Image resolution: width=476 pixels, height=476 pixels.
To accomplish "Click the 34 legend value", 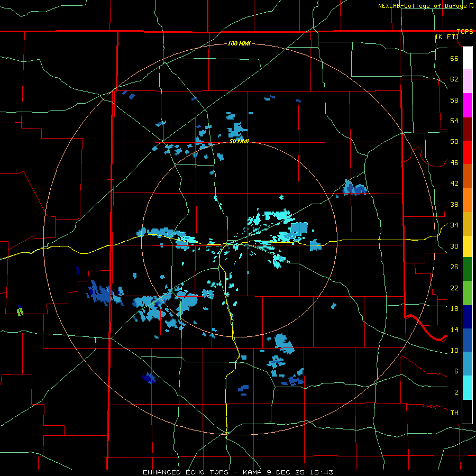I will pos(454,225).
